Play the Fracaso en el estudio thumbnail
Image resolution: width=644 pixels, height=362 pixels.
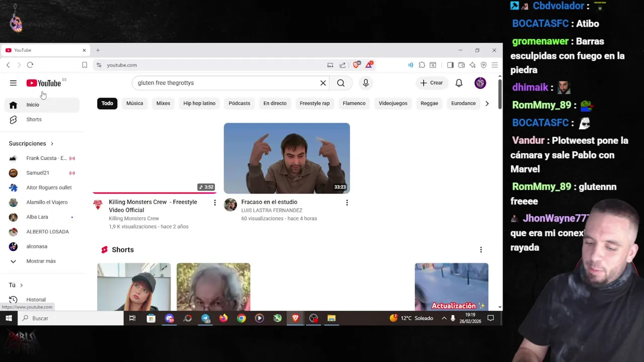[287, 158]
